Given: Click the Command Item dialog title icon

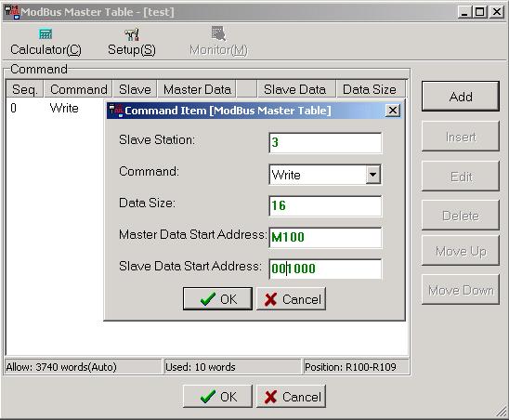Looking at the screenshot, I should [x=116, y=111].
